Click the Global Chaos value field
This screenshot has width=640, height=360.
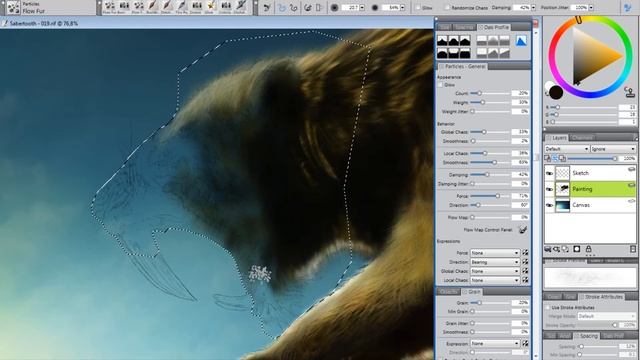coord(520,132)
